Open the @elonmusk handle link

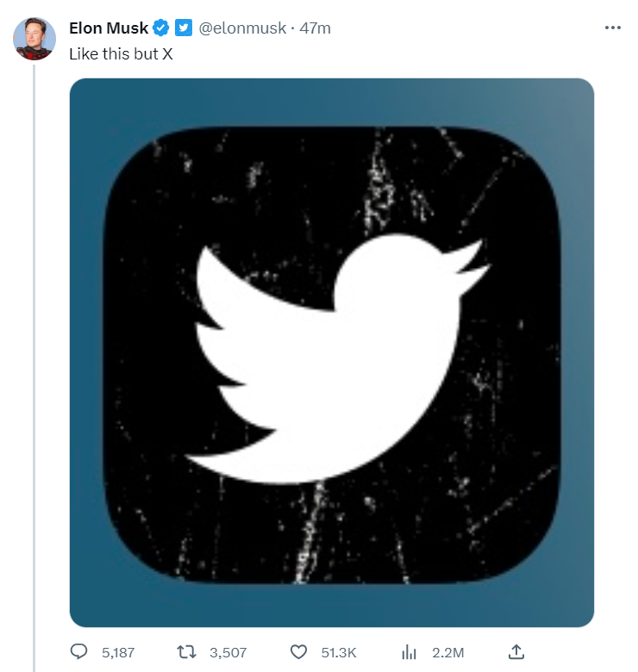(x=242, y=28)
